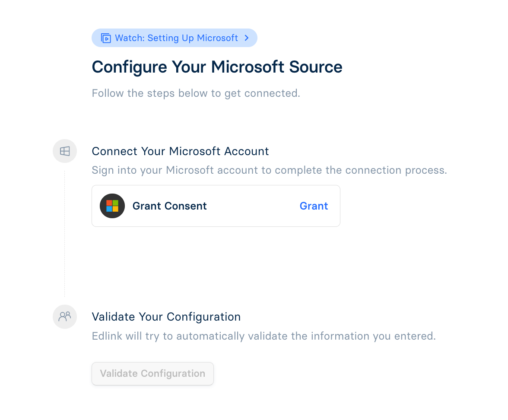Click the "Edlink will try to automatically validate" description
508x420 pixels.
coord(264,336)
